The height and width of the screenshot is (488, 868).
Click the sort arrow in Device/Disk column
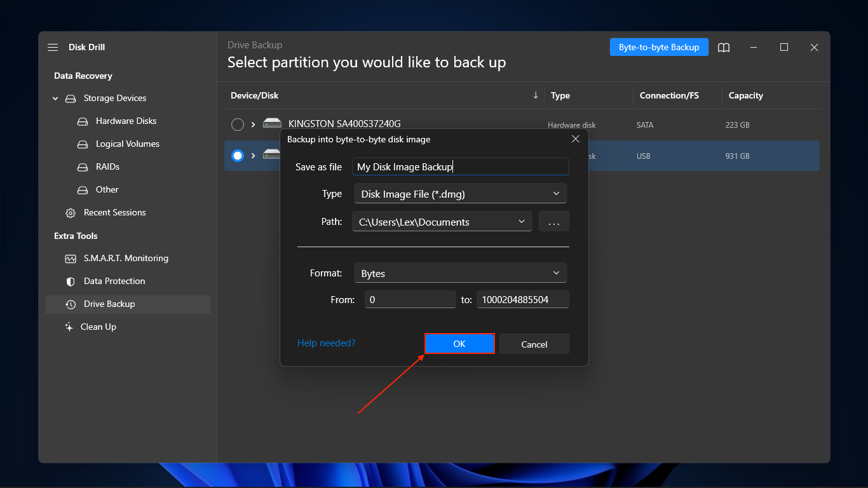coord(536,95)
